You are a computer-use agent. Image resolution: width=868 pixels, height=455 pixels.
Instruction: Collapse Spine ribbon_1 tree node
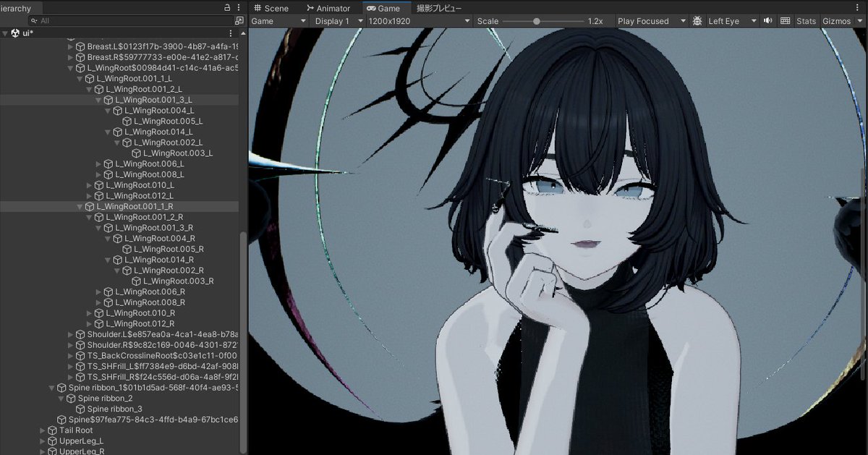point(51,388)
